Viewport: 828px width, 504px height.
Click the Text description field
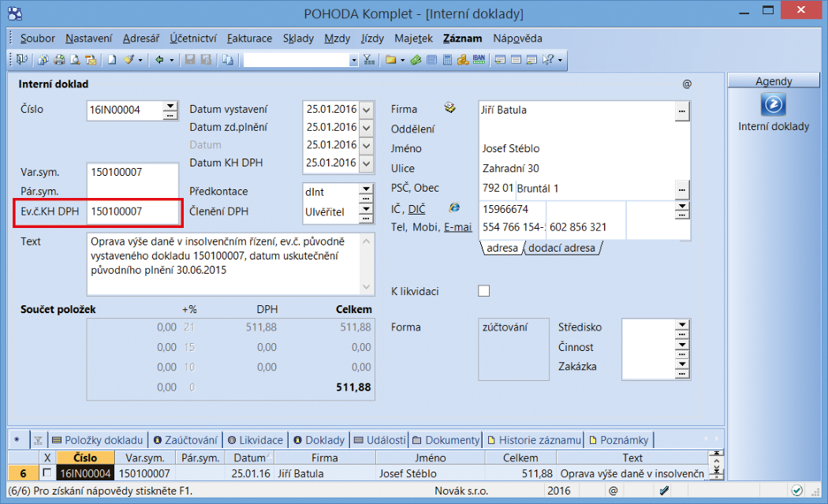click(225, 263)
